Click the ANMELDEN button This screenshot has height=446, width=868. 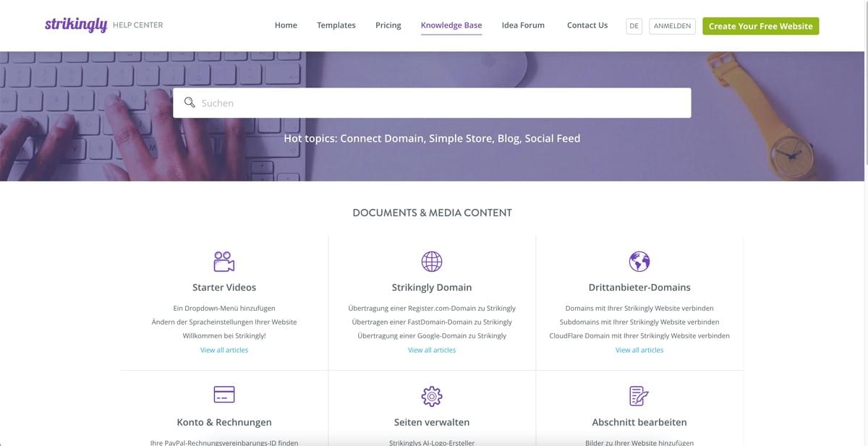pyautogui.click(x=673, y=26)
